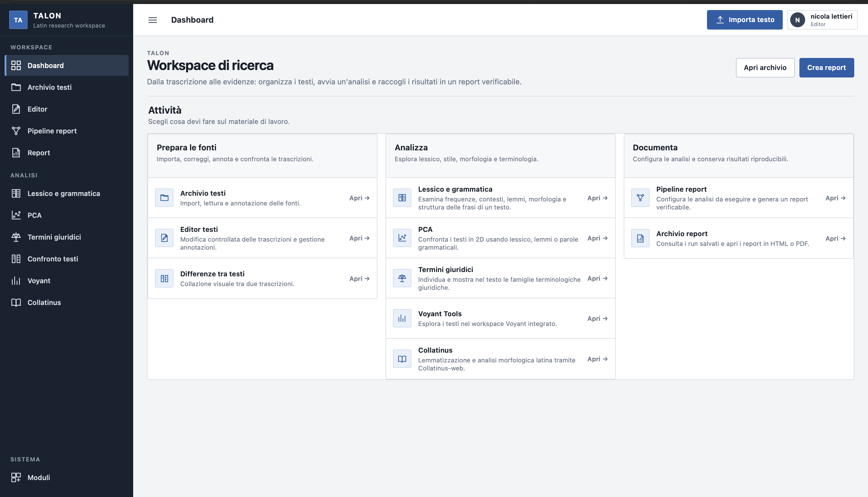Click Apri link for Lessico e grammatica card
This screenshot has height=497, width=868.
[597, 198]
